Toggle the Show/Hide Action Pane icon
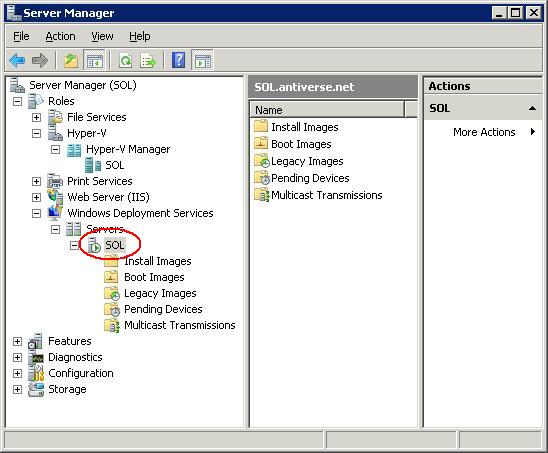This screenshot has height=453, width=548. 202,60
